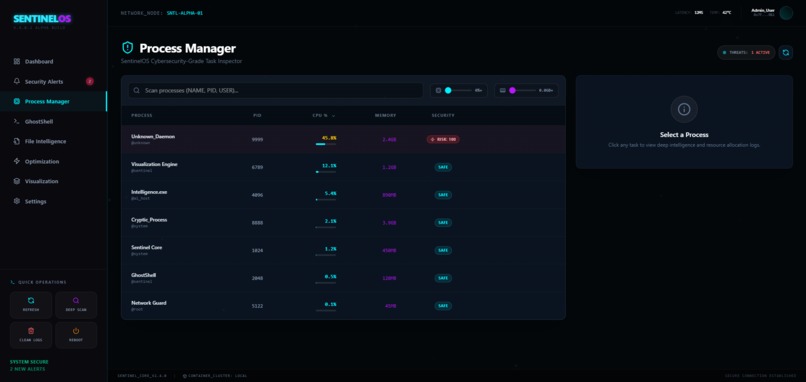Select the GhostShell row in process table
Screen dimensions: 806x382
[343, 278]
